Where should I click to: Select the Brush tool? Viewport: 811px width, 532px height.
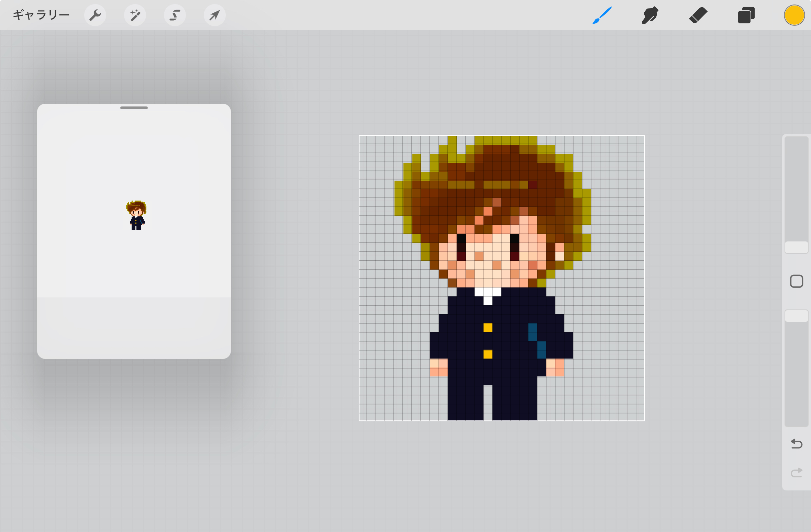coord(602,15)
